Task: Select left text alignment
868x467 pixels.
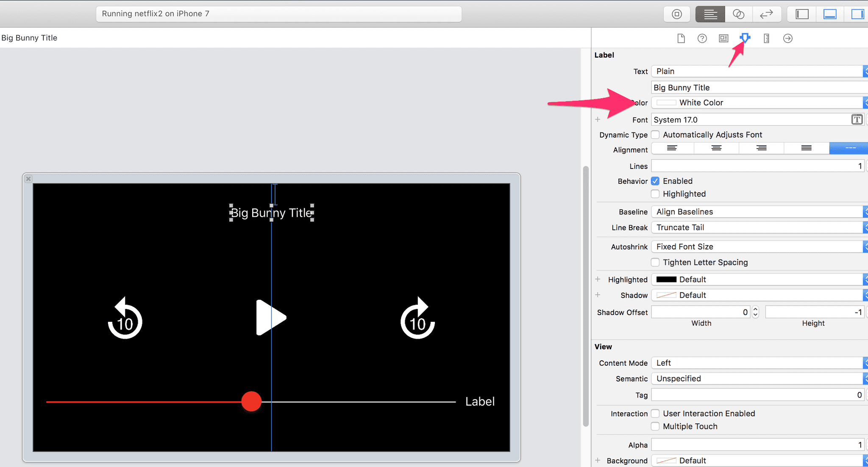Action: 672,148
